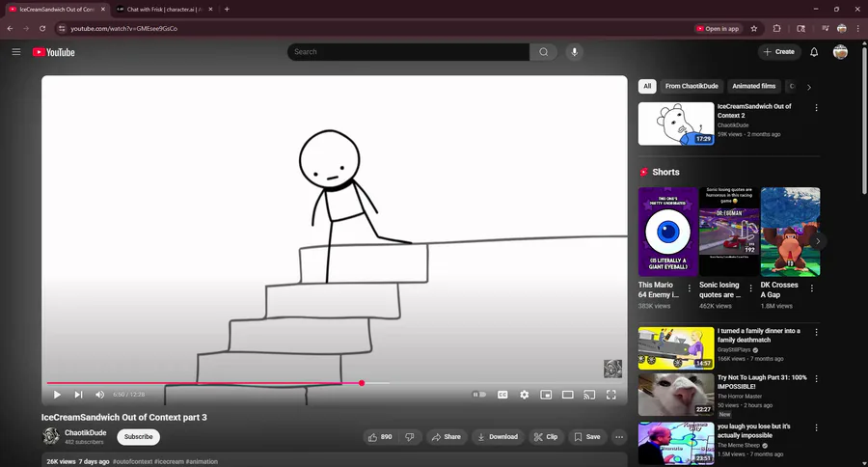The image size is (868, 467).
Task: Click the search magnifier button
Action: [544, 52]
